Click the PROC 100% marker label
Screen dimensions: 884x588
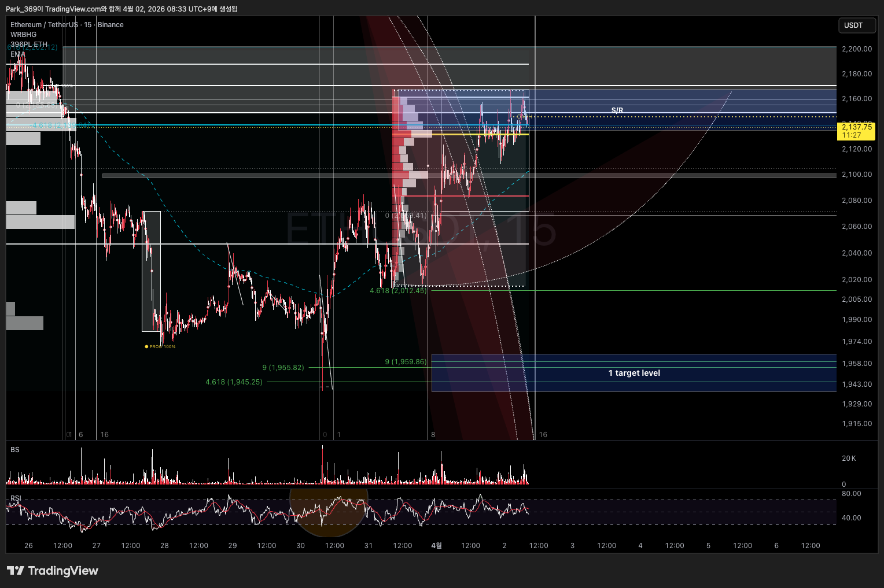(160, 346)
